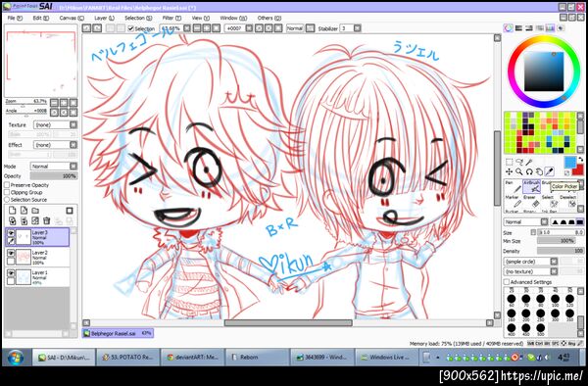Viewport: 588px width, 386px height.
Task: Switch to Reborn taskbar window
Action: [x=257, y=358]
